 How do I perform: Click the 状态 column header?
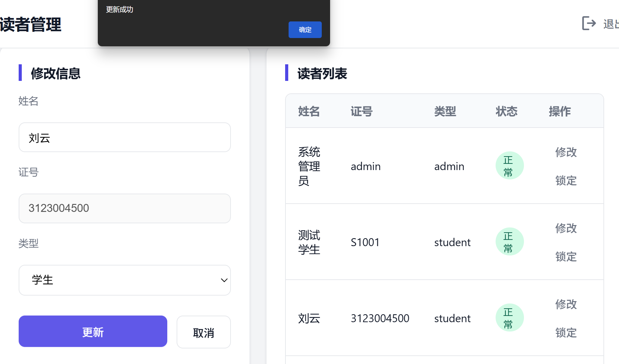click(507, 111)
